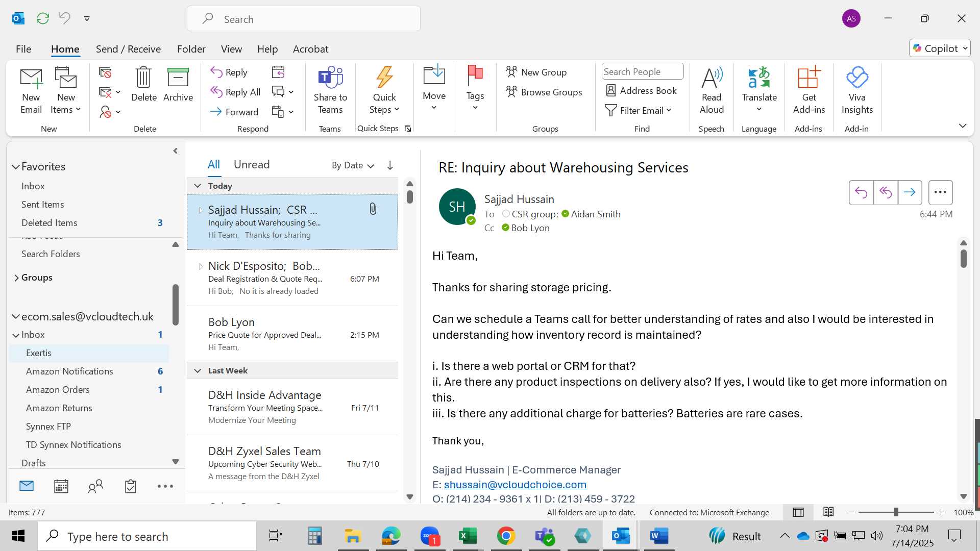Expand the Groups folder section
Screen dimensions: 980x551
[x=16, y=278]
